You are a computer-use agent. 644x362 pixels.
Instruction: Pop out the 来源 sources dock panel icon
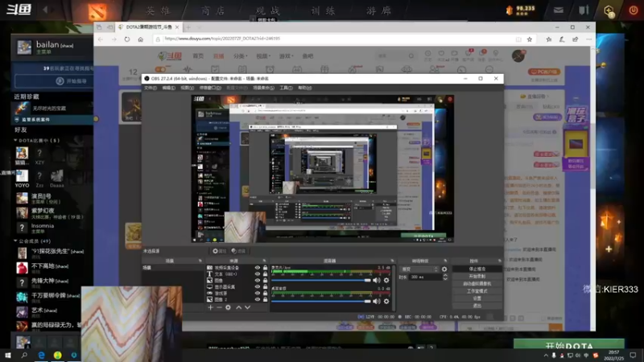(x=264, y=261)
